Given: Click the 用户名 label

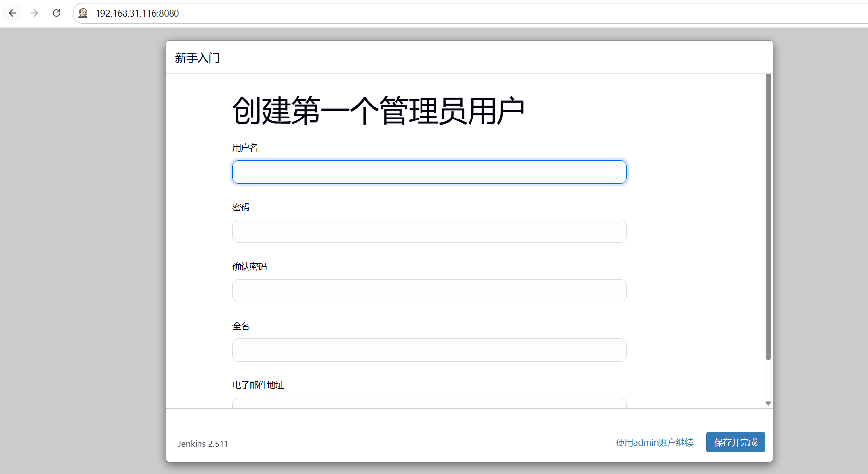Looking at the screenshot, I should click(x=245, y=148).
